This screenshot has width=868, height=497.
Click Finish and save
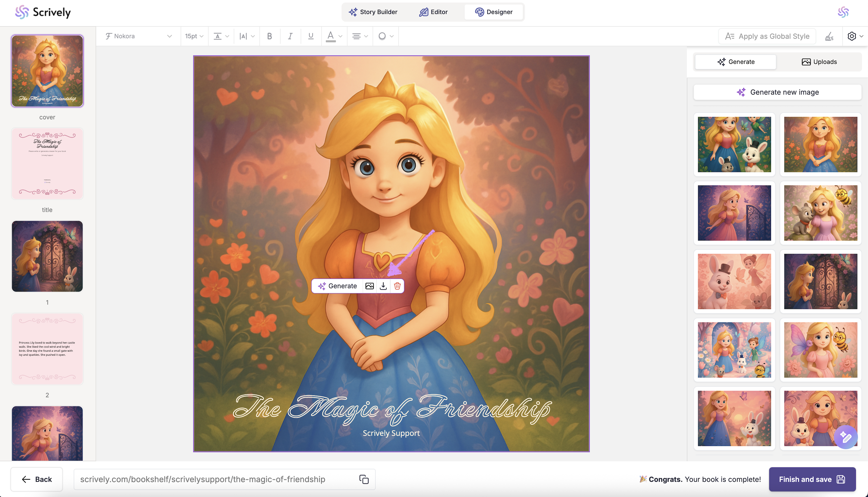(x=812, y=479)
